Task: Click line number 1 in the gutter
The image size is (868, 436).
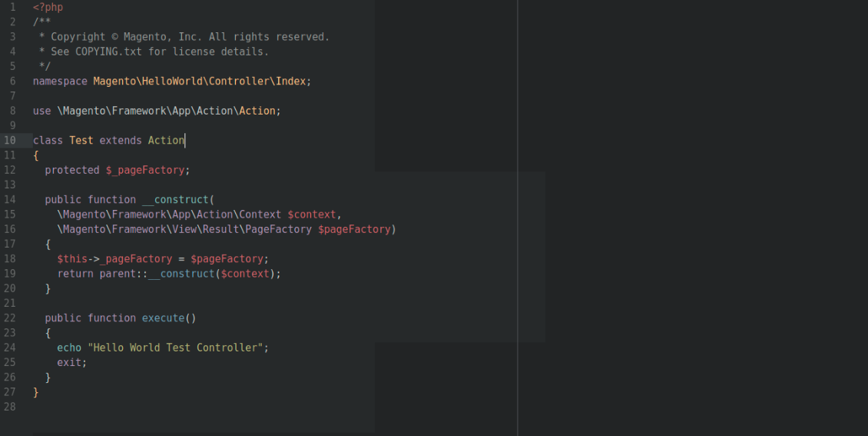Action: 13,7
